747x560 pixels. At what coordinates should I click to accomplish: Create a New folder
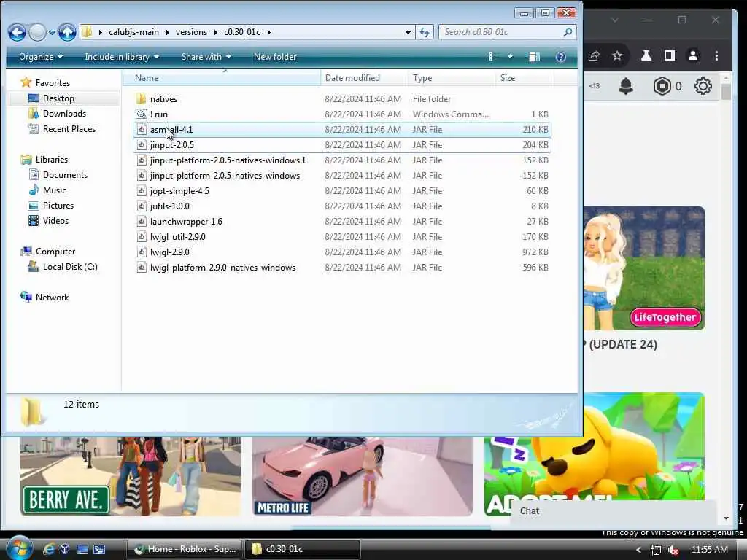click(275, 57)
